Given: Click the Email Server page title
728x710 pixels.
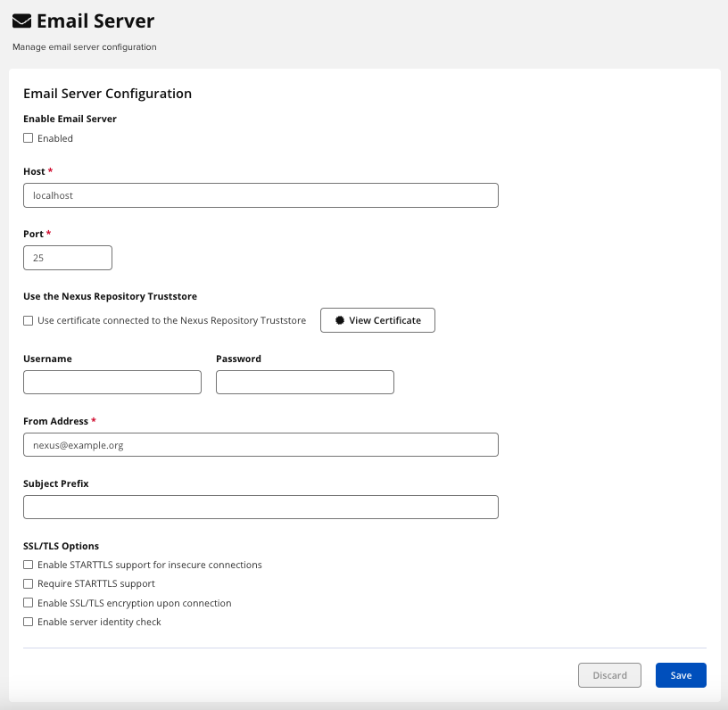Looking at the screenshot, I should pos(95,21).
